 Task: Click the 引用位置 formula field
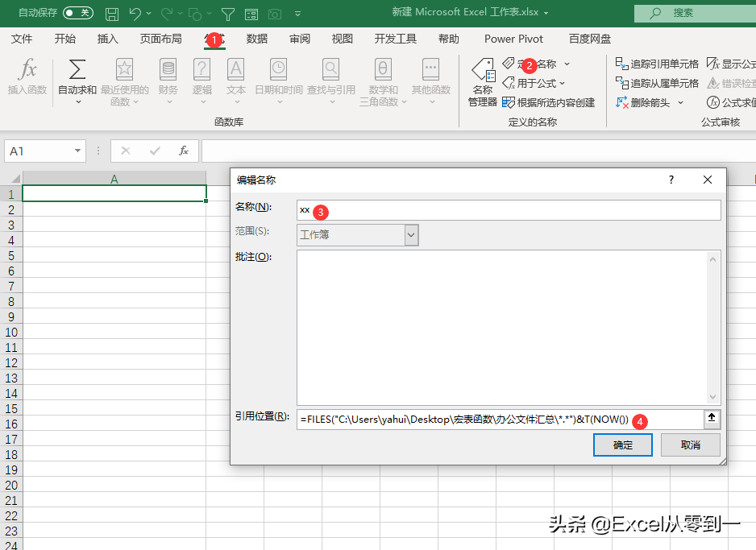pos(500,420)
